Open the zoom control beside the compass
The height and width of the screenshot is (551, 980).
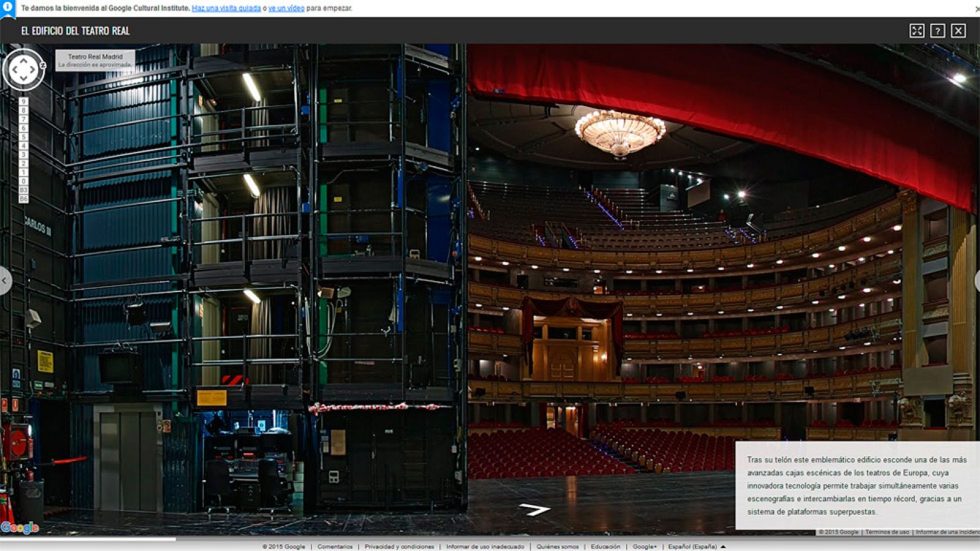[43, 65]
